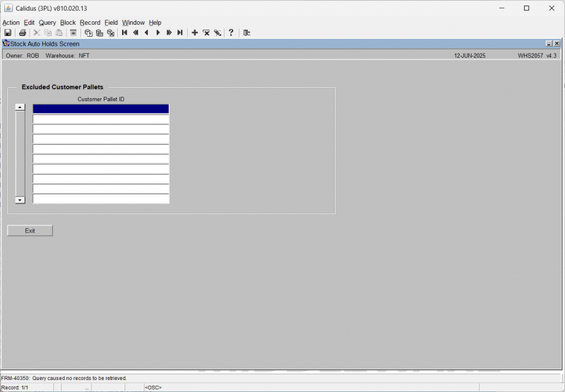Screen dimensions: 565x392
Task: Close the Stock Auto Holds Screen inner window
Action: pos(557,44)
